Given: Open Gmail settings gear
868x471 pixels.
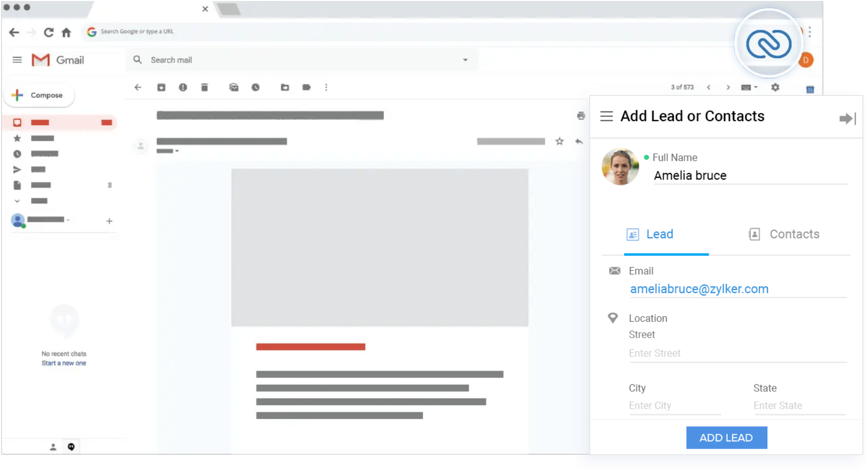Looking at the screenshot, I should 775,87.
